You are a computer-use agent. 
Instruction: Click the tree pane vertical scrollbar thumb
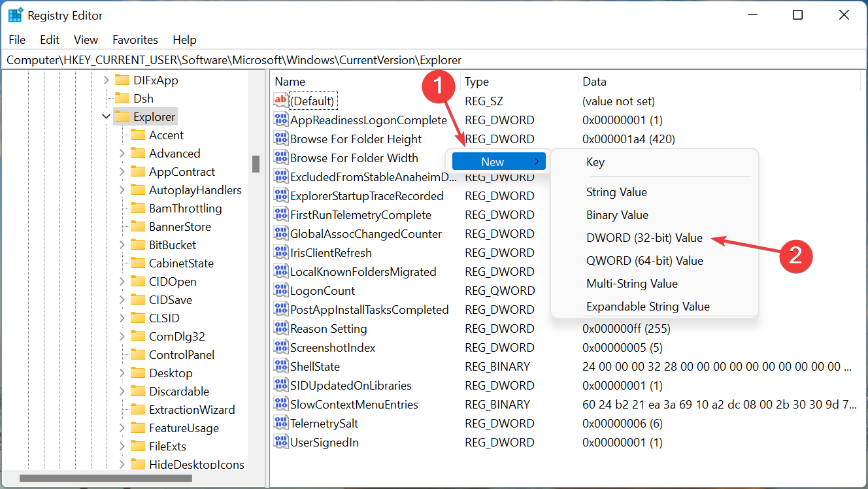click(256, 163)
